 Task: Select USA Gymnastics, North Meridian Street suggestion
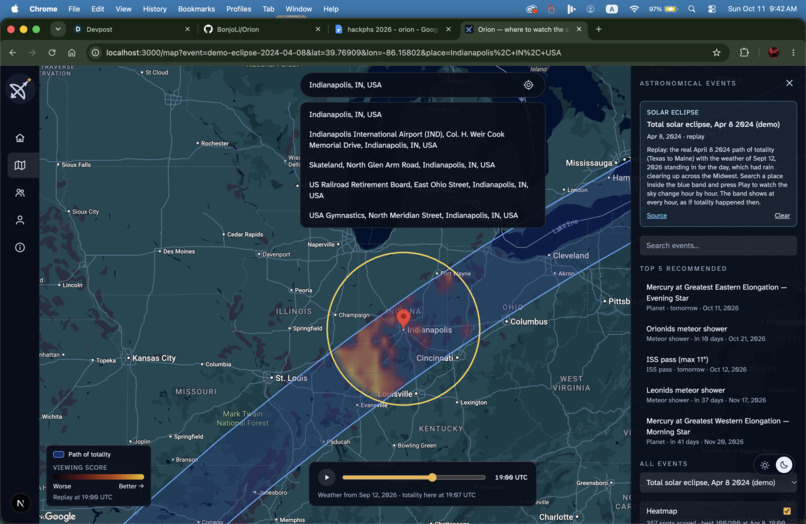coord(423,215)
